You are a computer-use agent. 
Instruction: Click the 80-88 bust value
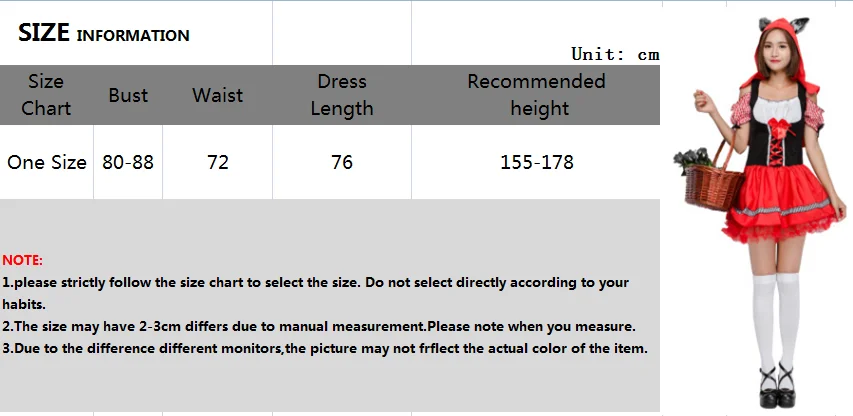pos(128,162)
